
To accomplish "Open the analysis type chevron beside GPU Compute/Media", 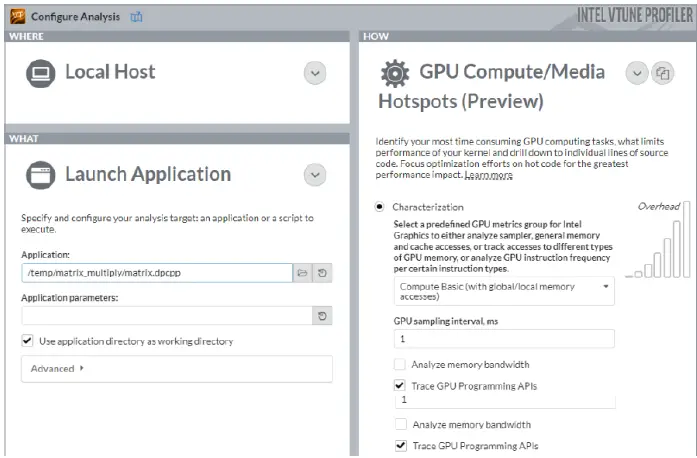I will coord(637,73).
